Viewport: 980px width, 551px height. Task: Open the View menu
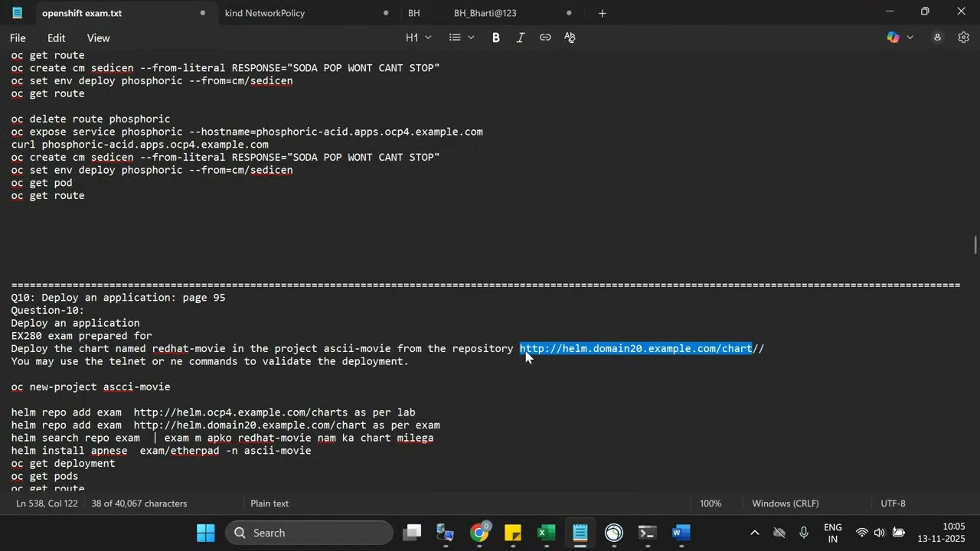point(98,37)
